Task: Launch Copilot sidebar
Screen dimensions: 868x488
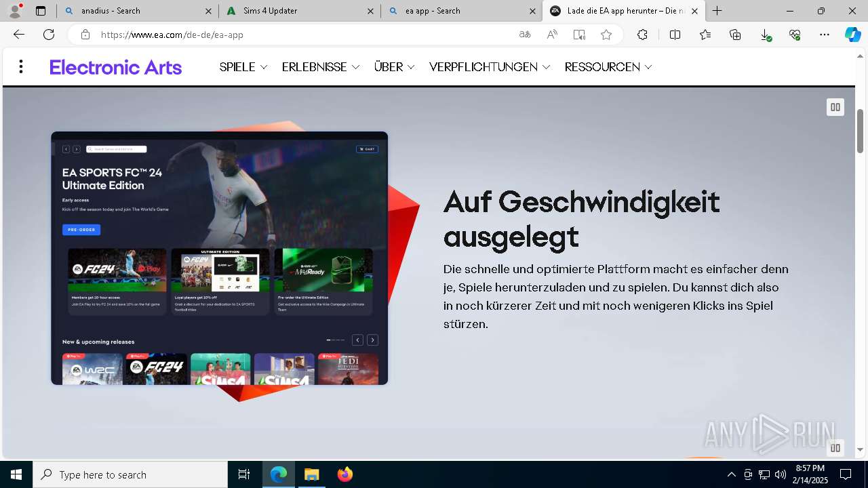Action: (852, 35)
